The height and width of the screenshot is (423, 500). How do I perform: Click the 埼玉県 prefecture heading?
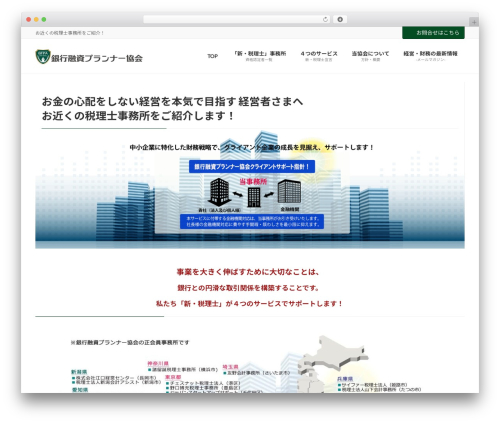[230, 367]
